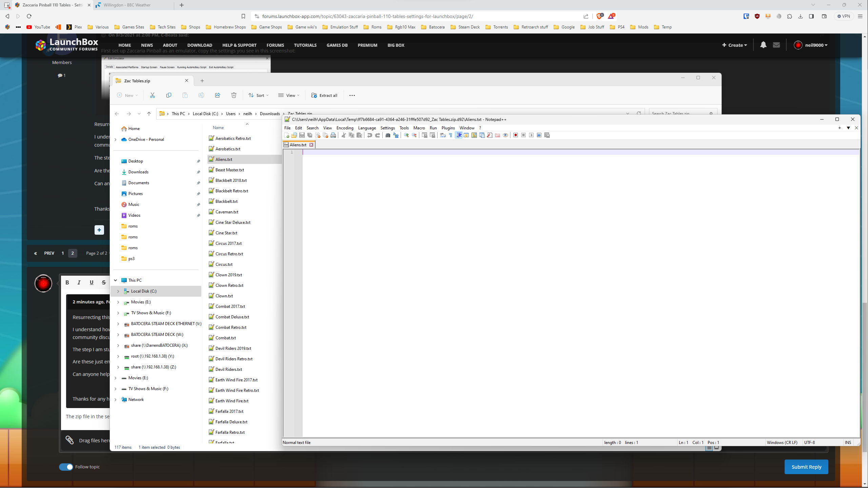Viewport: 868px width, 488px height.
Task: Click the Undo icon in Notepad++
Action: click(370, 135)
